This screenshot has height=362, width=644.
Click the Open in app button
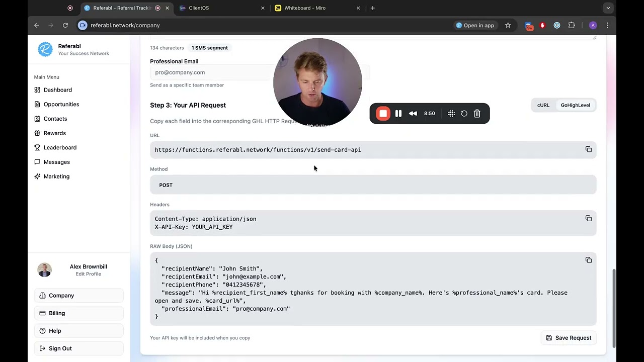tap(475, 25)
